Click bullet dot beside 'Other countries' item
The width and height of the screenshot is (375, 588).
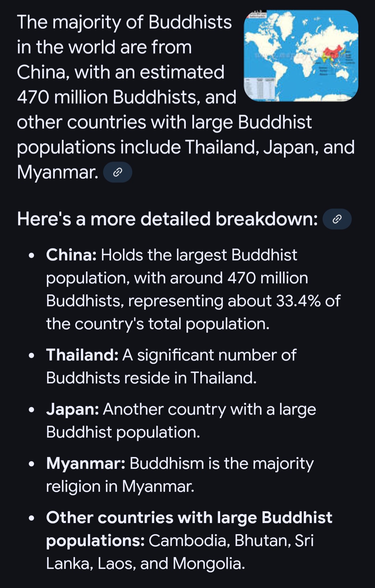click(32, 518)
